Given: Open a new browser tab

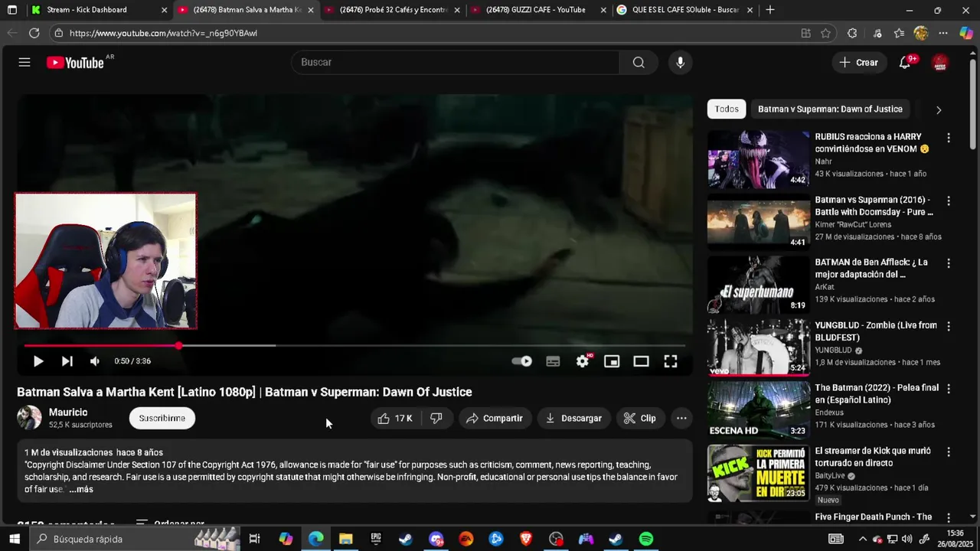Looking at the screenshot, I should (770, 10).
